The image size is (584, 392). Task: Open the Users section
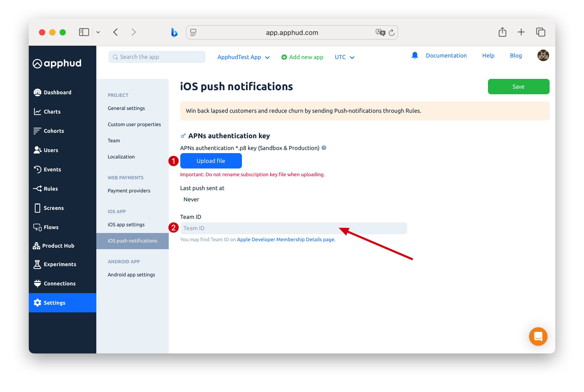pos(51,150)
